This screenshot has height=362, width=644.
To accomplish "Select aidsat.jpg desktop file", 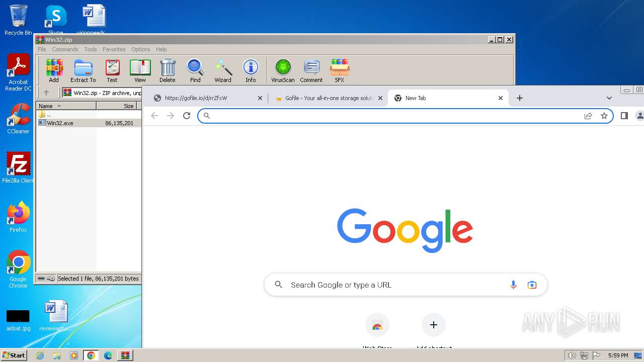I will (18, 321).
